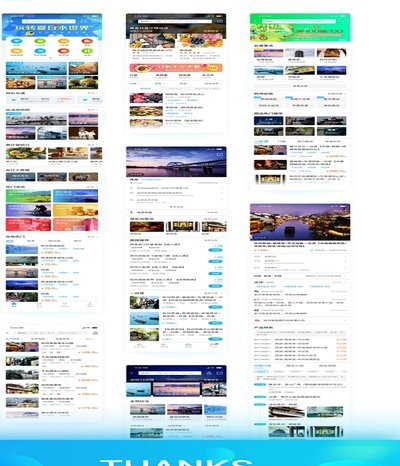Screen dimensions: 400x466
Task: Tap the yellow category icon starting the second row
Action: pyautogui.click(x=17, y=51)
